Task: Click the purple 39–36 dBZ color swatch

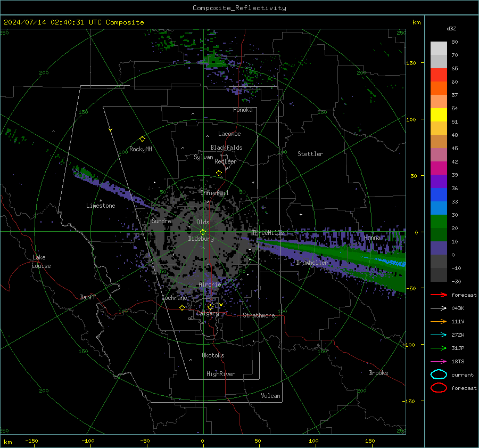Action: (x=439, y=181)
